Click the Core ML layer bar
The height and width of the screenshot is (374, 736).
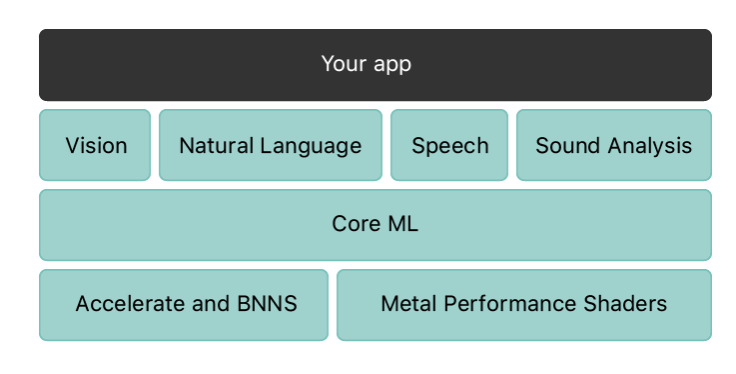[x=375, y=225]
